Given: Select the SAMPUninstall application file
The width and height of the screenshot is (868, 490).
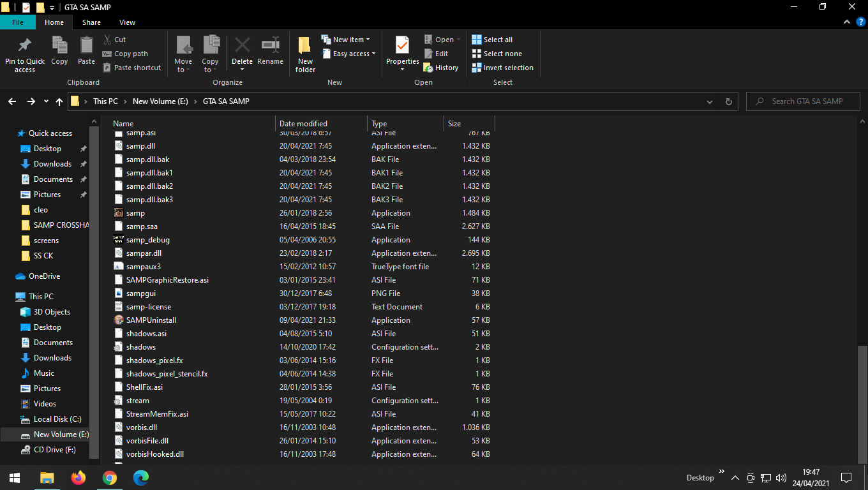Looking at the screenshot, I should [302, 320].
